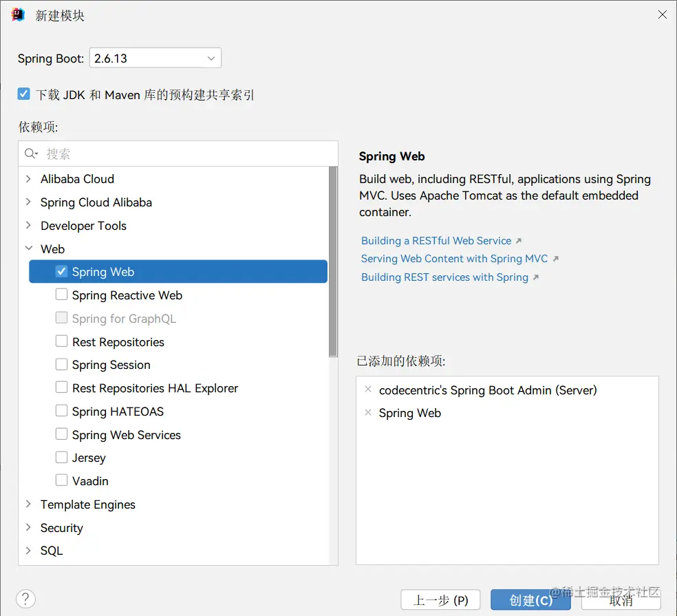Collapse the Web category
This screenshot has width=677, height=616.
click(x=28, y=248)
